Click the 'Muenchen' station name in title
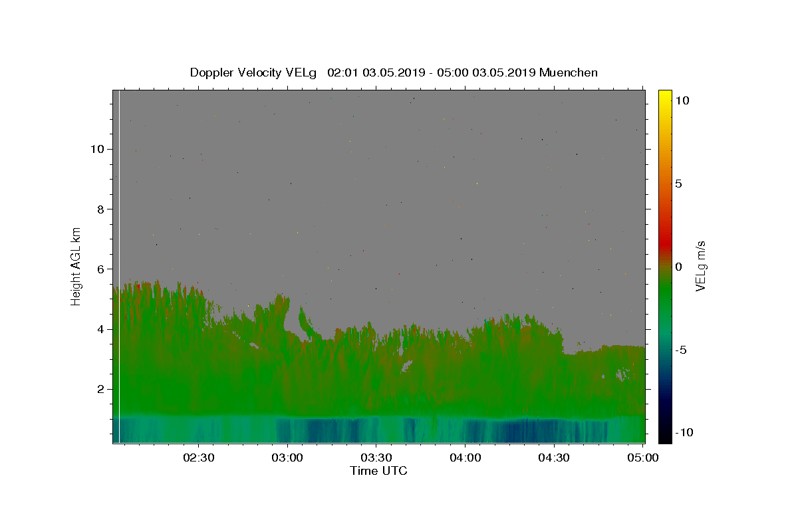This screenshot has height=532, width=798. (569, 72)
